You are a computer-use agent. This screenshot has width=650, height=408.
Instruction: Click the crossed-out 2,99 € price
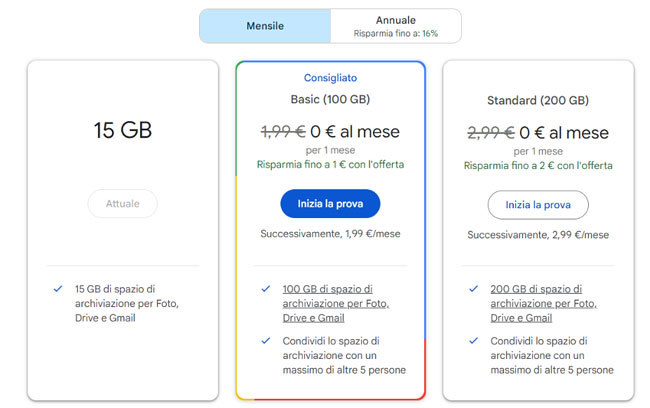point(491,132)
